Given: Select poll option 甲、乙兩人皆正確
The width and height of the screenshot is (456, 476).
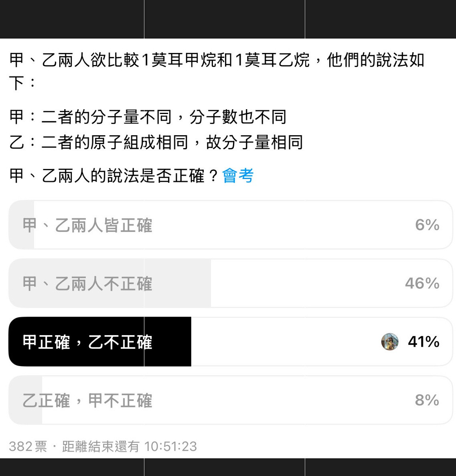Looking at the screenshot, I should pos(231,225).
